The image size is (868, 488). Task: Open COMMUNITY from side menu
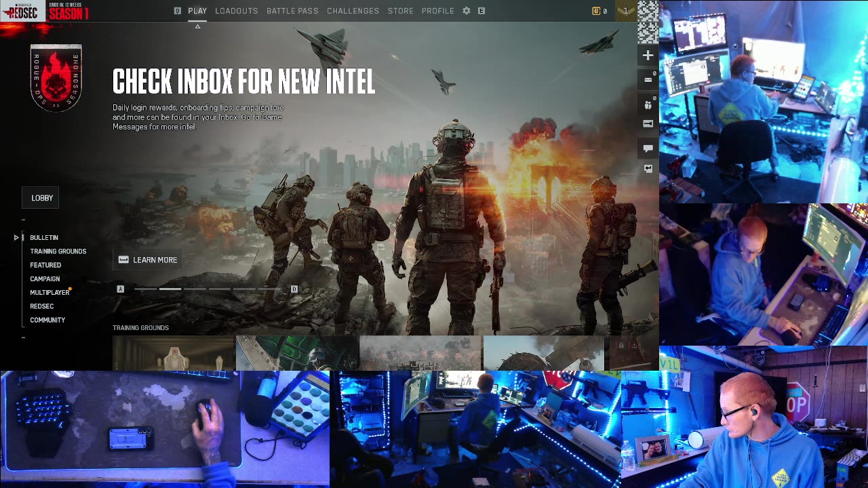47,320
